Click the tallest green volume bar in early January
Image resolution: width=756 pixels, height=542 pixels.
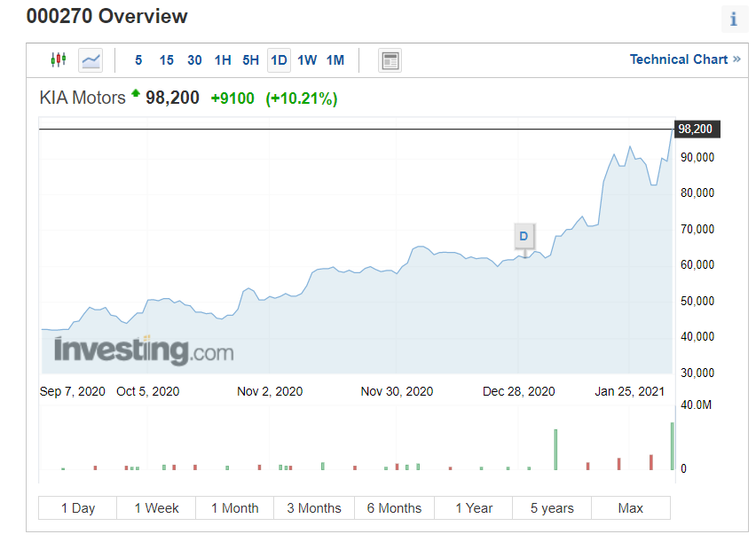tap(555, 450)
